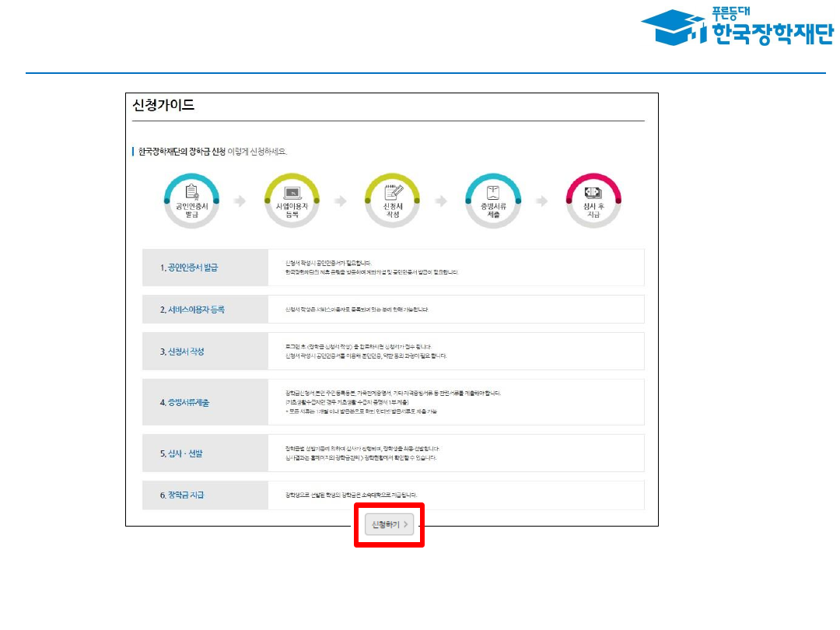Click the 심사 · 선발 description text
This screenshot has height=630, width=840.
click(x=362, y=453)
